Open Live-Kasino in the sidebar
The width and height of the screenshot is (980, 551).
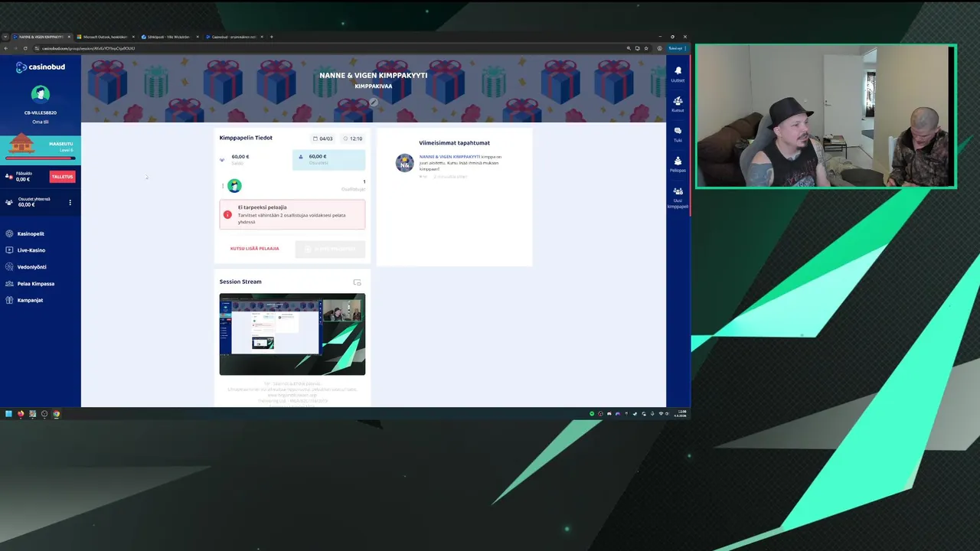(31, 250)
